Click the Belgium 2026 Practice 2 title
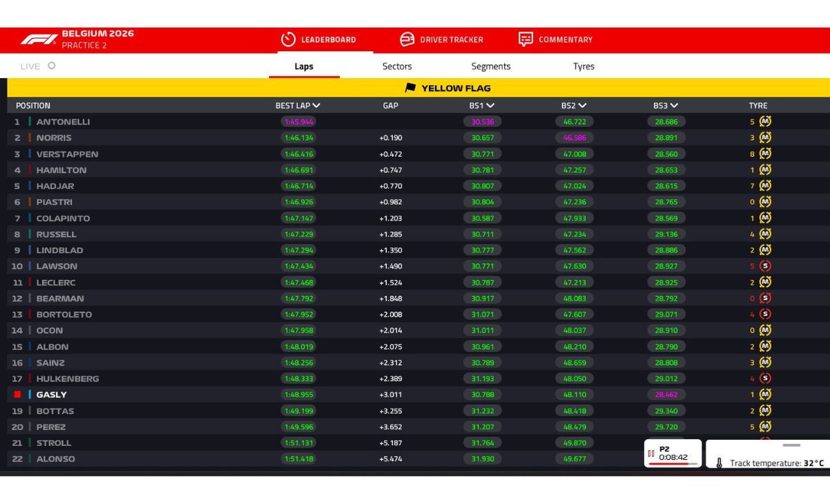Viewport: 830px width, 504px height. [x=98, y=39]
